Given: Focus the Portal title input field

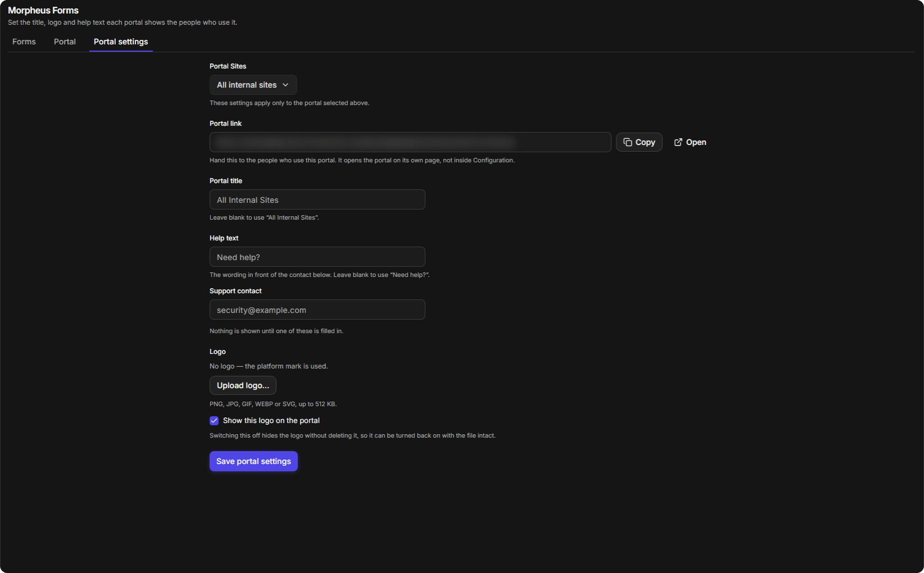Looking at the screenshot, I should pos(318,199).
